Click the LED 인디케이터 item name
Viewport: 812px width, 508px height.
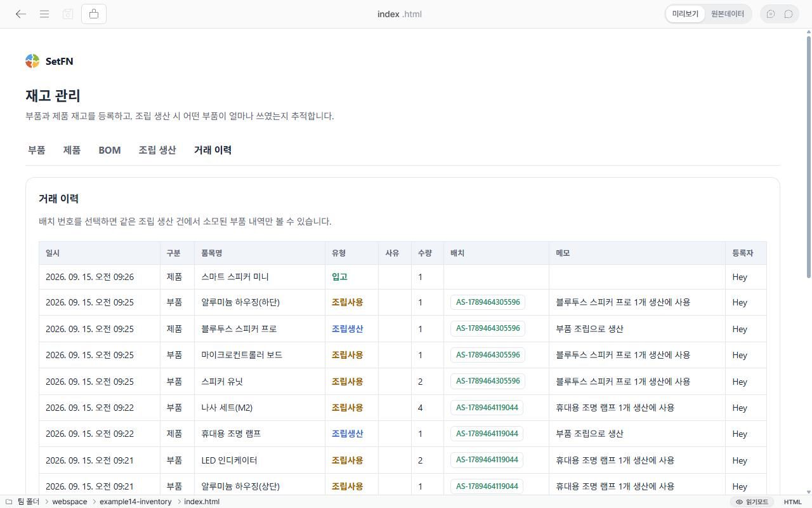229,460
